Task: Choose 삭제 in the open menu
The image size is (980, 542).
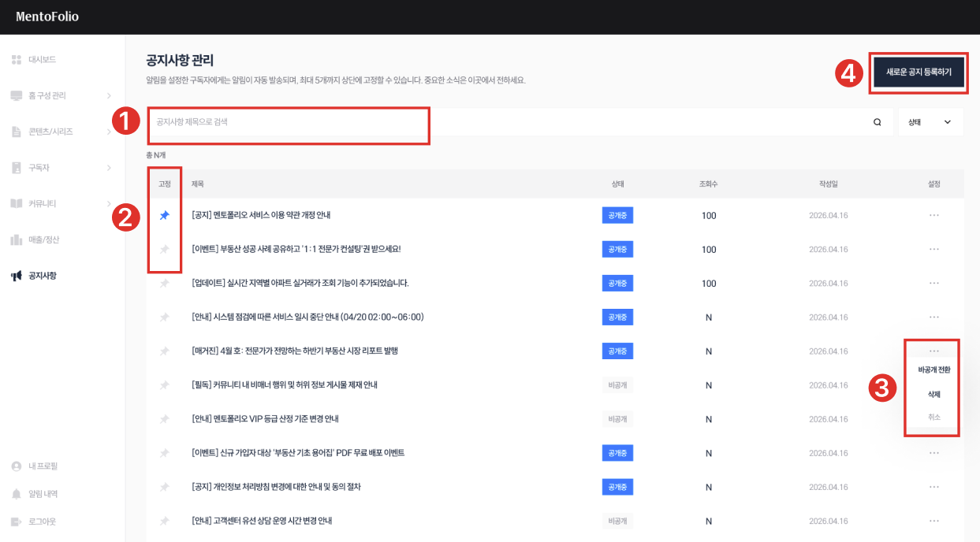Action: pyautogui.click(x=934, y=394)
